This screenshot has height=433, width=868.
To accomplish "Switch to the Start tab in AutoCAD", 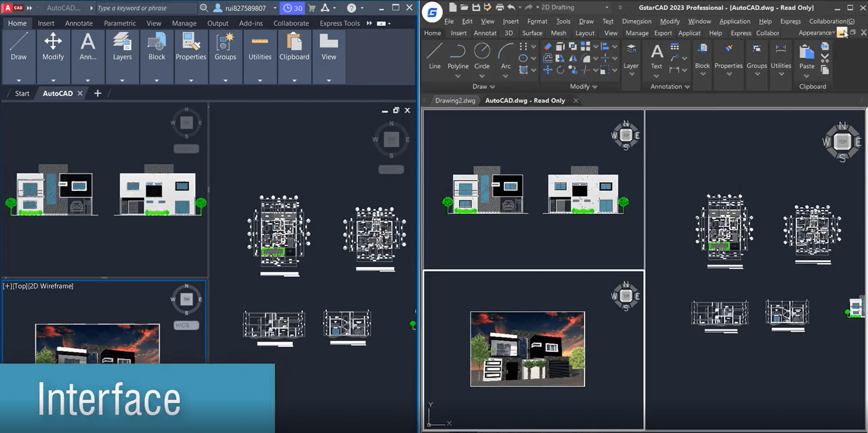I will click(x=22, y=93).
